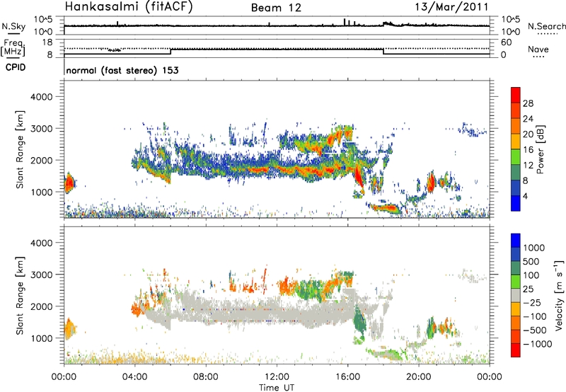Click the '1000' tick on the velocity plot

(41, 338)
